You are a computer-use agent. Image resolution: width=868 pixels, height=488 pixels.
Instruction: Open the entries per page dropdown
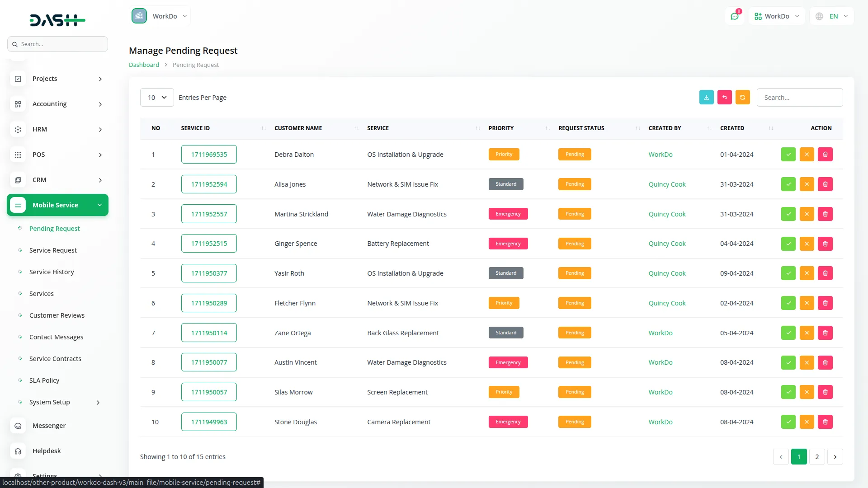157,98
